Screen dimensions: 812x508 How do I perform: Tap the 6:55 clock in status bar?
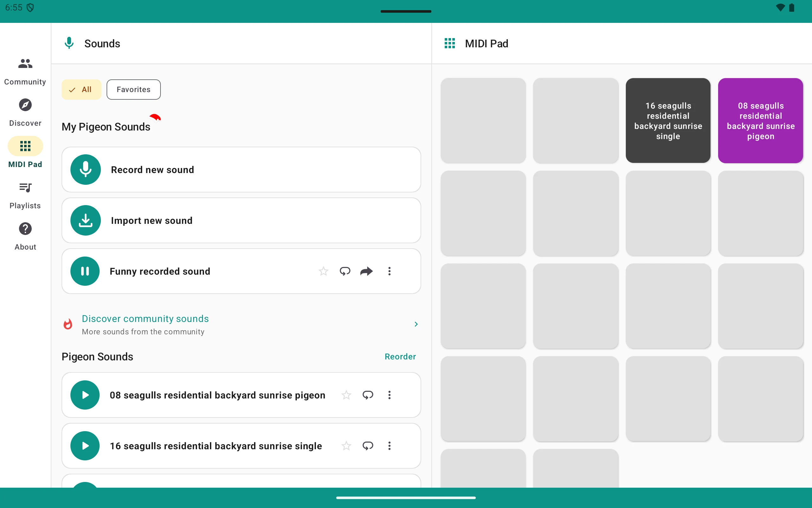[14, 7]
